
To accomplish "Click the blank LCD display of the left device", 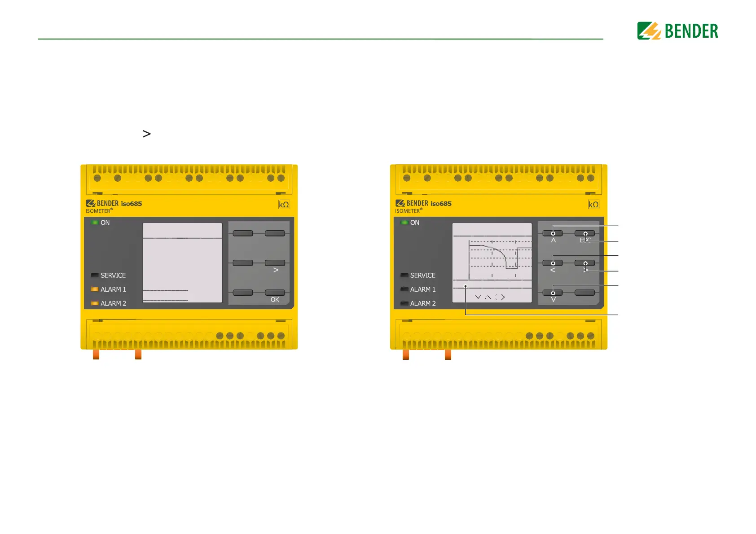I will tap(182, 263).
